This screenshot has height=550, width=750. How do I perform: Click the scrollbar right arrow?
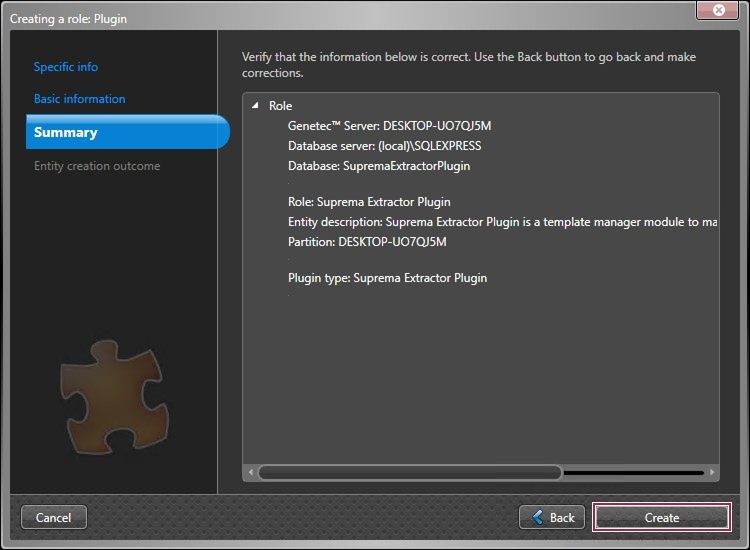click(712, 472)
